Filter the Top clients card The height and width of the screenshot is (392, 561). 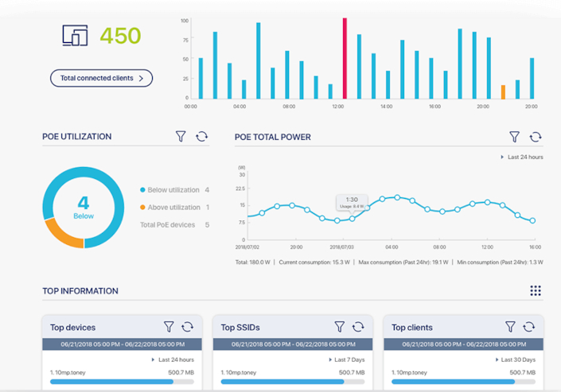pos(510,327)
